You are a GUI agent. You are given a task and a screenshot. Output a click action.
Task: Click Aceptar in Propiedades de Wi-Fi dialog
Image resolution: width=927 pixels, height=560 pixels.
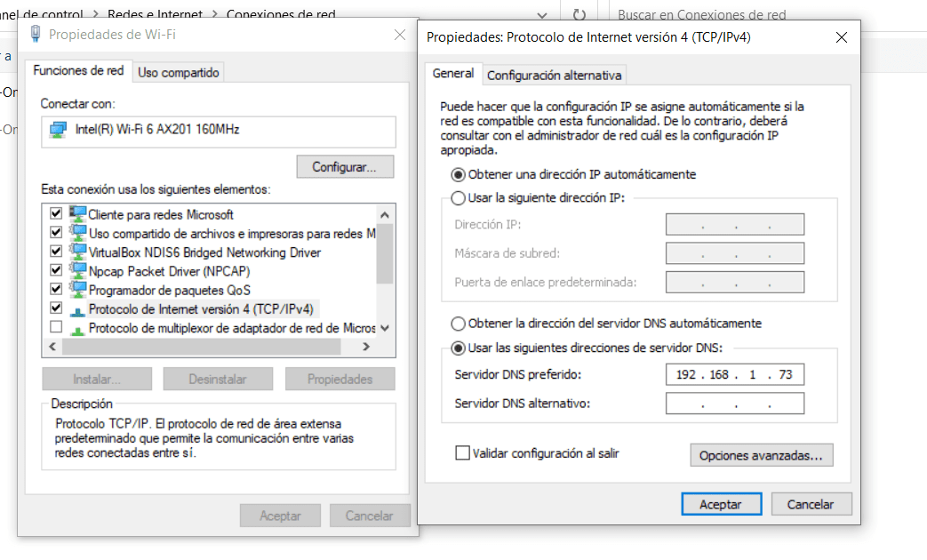pos(280,516)
